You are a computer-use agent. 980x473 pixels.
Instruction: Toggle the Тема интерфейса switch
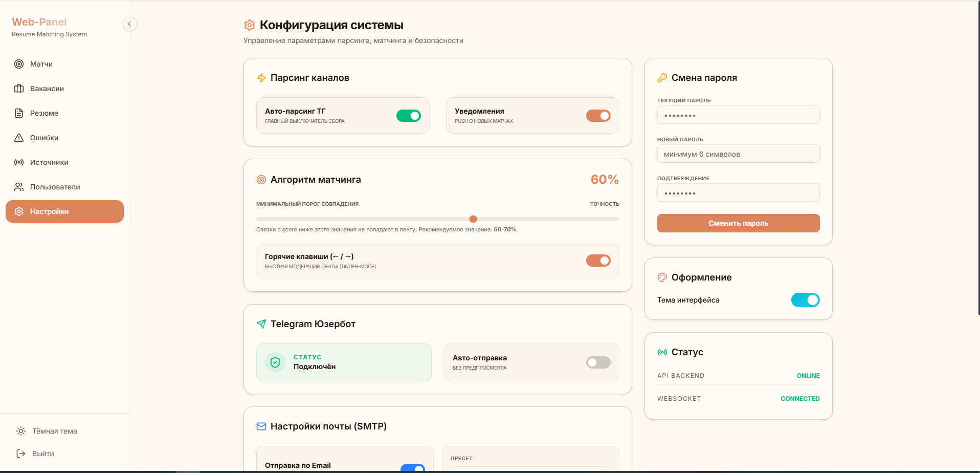pyautogui.click(x=806, y=300)
